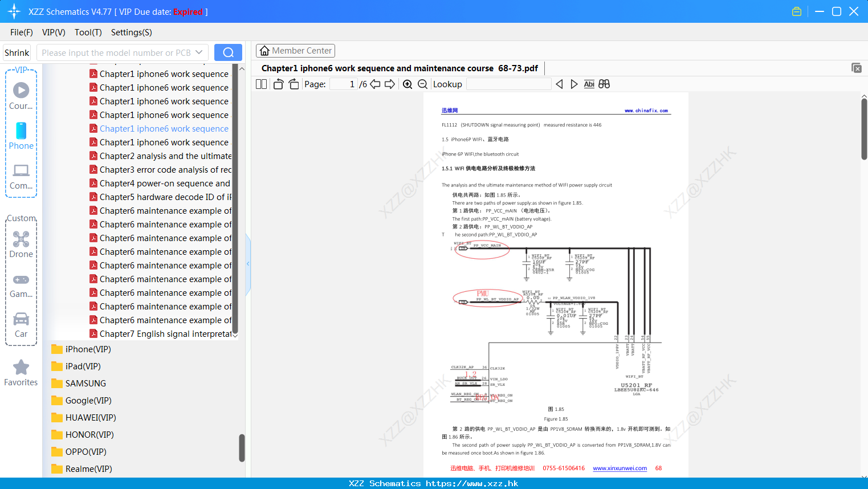
Task: Click the Shrink button
Action: tap(17, 52)
